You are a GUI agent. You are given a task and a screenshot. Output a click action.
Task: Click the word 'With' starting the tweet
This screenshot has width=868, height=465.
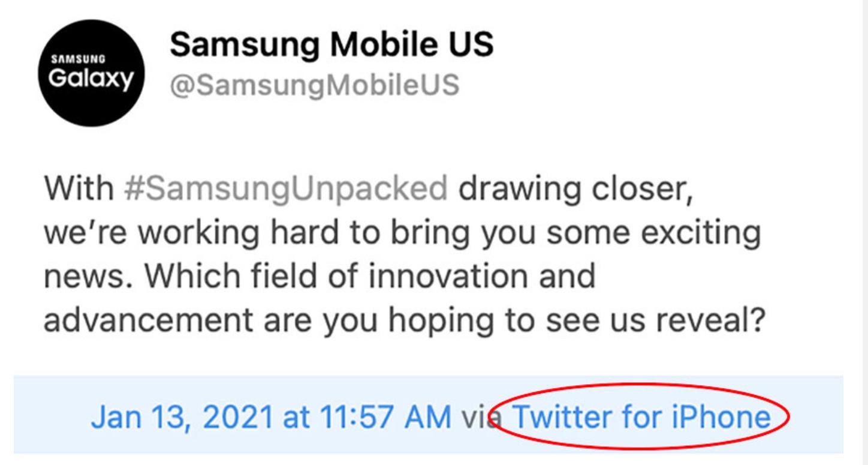coord(77,190)
